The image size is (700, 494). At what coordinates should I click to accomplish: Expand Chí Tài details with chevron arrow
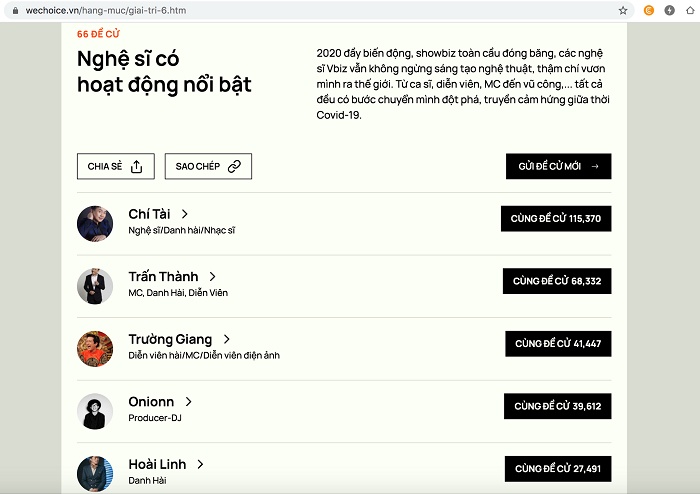(x=185, y=214)
